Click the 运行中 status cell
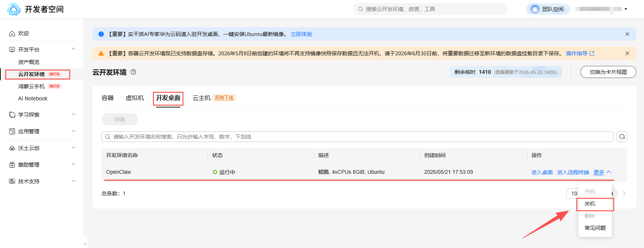The width and height of the screenshot is (644, 248). (224, 172)
